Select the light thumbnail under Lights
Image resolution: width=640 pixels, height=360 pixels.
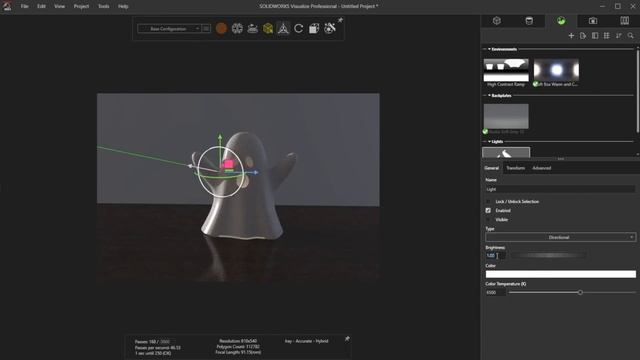pos(506,153)
